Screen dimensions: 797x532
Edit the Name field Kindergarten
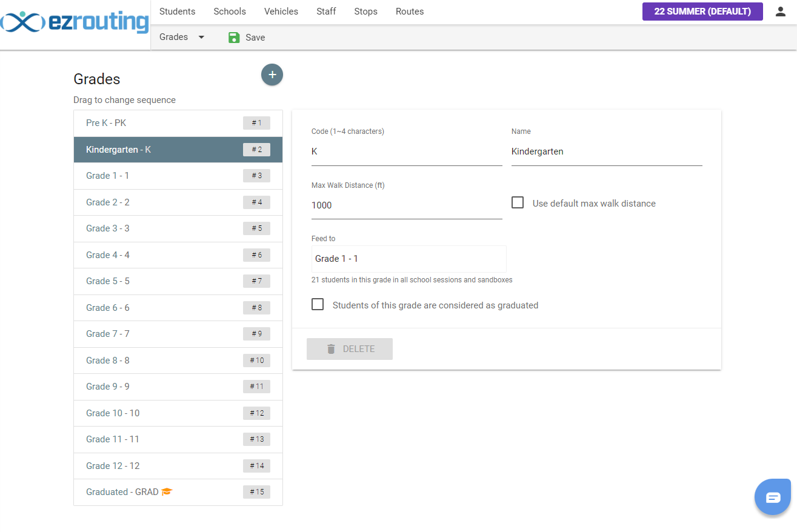tap(607, 151)
